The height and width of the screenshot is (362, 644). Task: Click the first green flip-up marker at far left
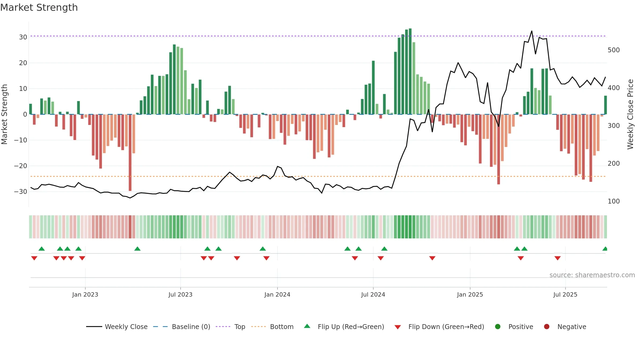42,249
